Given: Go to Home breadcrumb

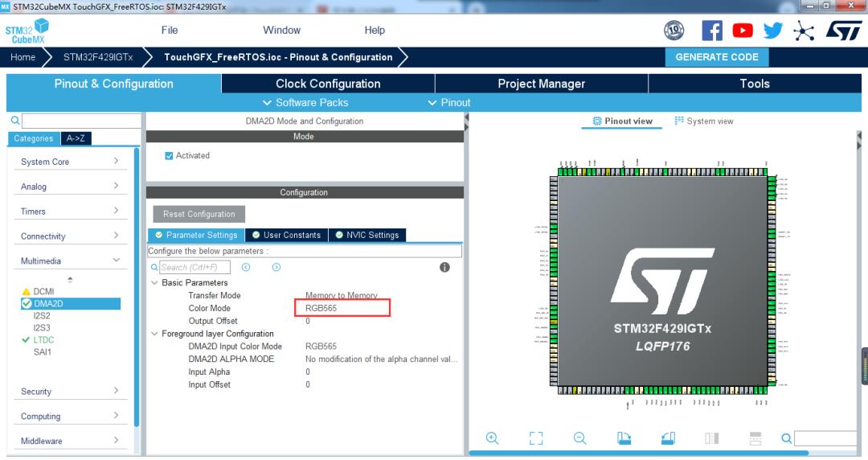Looking at the screenshot, I should 23,57.
